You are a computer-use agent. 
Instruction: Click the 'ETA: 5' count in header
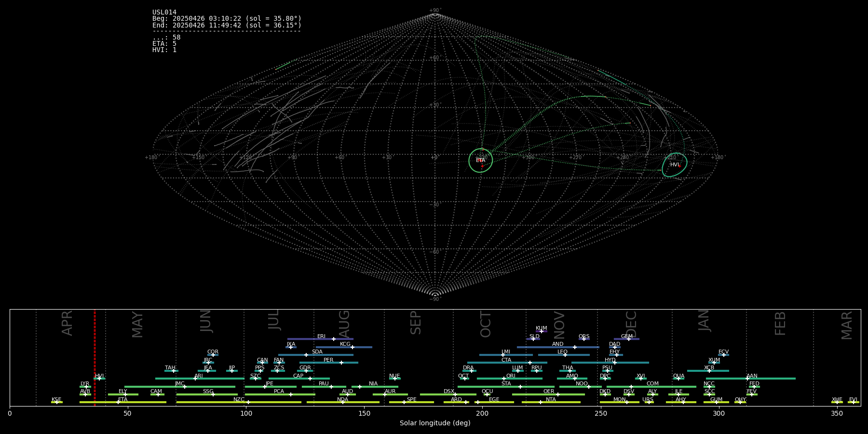(x=164, y=44)
